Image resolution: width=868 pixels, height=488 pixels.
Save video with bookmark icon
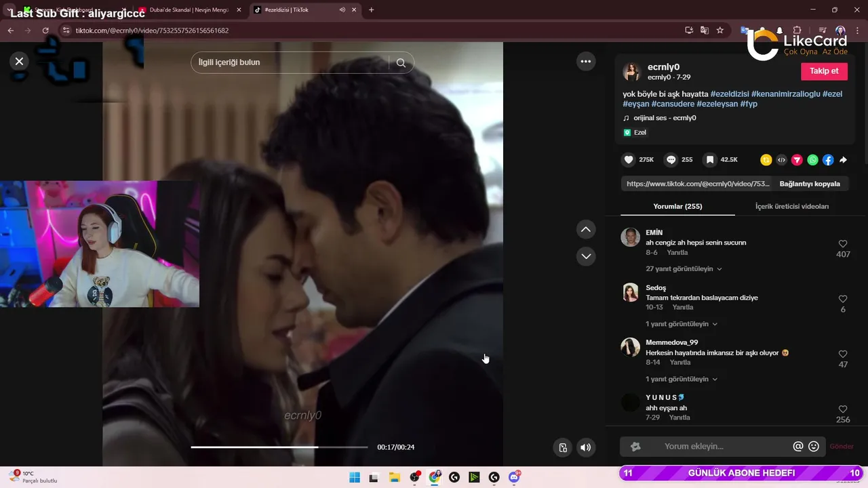(709, 160)
